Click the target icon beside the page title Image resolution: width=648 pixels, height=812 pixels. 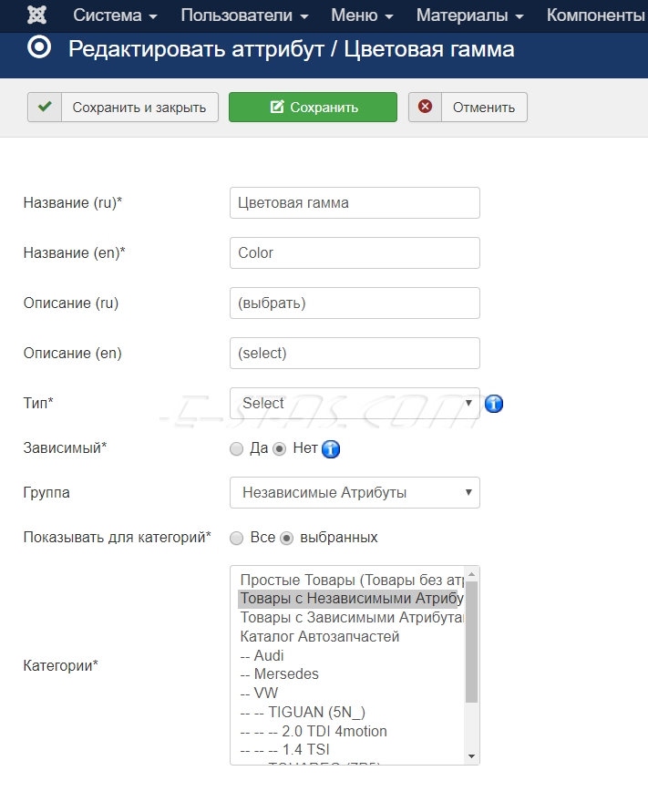[39, 47]
